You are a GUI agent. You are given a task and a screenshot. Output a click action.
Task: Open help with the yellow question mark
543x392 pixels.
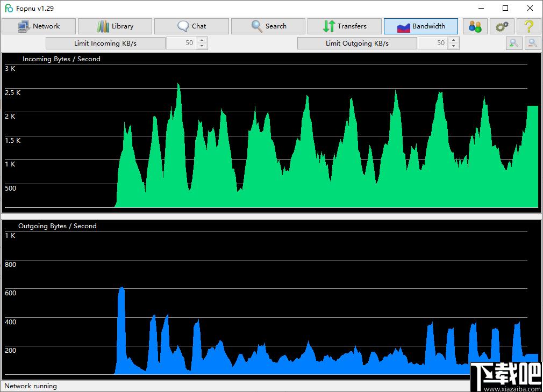coord(529,26)
